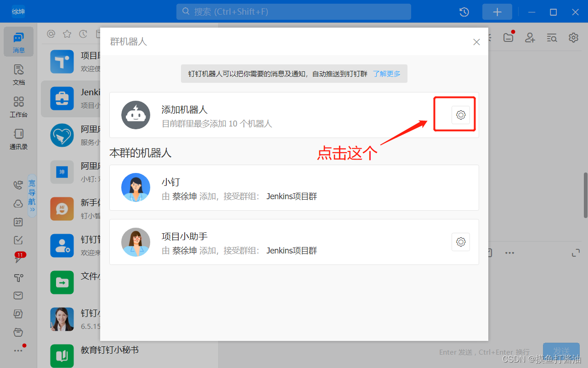This screenshot has width=588, height=368.
Task: Open the 工作台 workbench tab
Action: (x=18, y=107)
